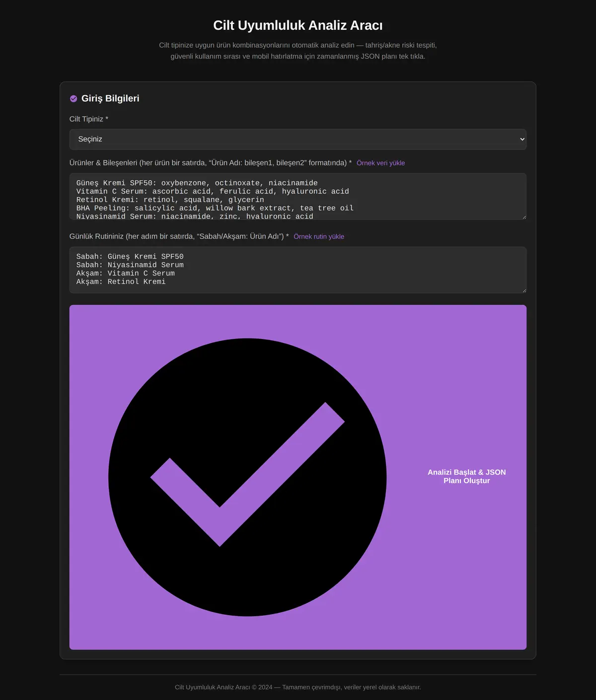Click the footer copyright text

[298, 687]
